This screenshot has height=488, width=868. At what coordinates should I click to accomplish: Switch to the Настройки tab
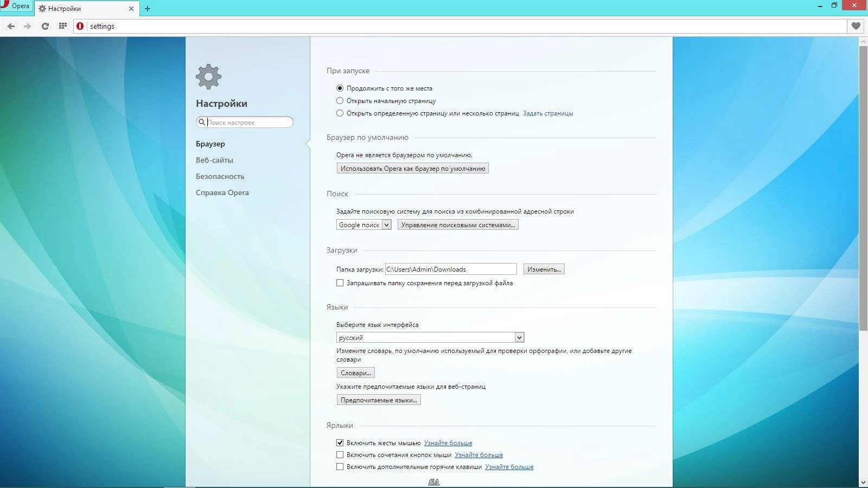(86, 9)
